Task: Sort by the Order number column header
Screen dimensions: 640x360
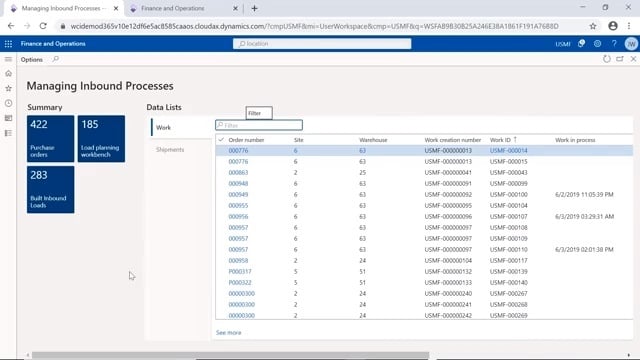Action: [x=246, y=140]
